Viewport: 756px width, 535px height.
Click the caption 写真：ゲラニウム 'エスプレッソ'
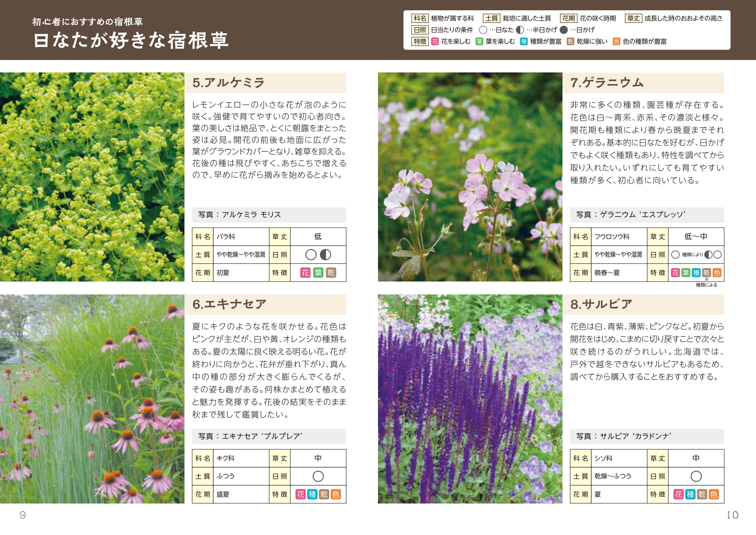coord(631,215)
